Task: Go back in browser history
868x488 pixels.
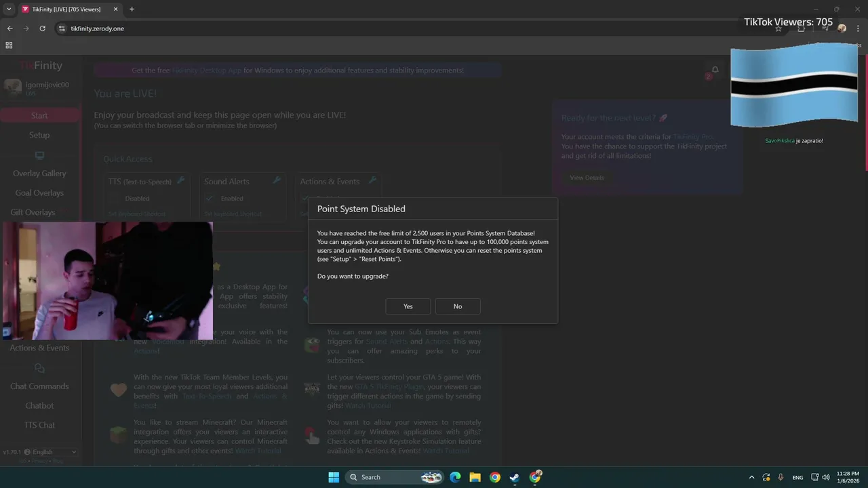Action: pos(9,28)
